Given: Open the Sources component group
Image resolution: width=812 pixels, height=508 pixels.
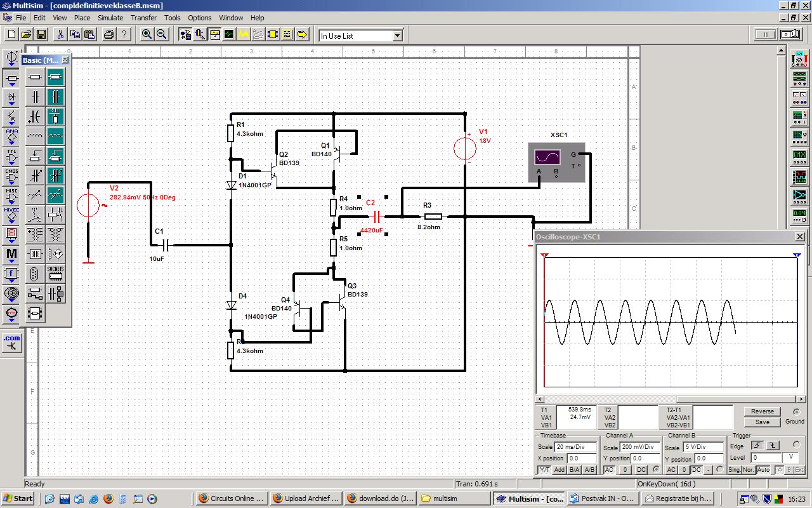Looking at the screenshot, I should coord(11,58).
